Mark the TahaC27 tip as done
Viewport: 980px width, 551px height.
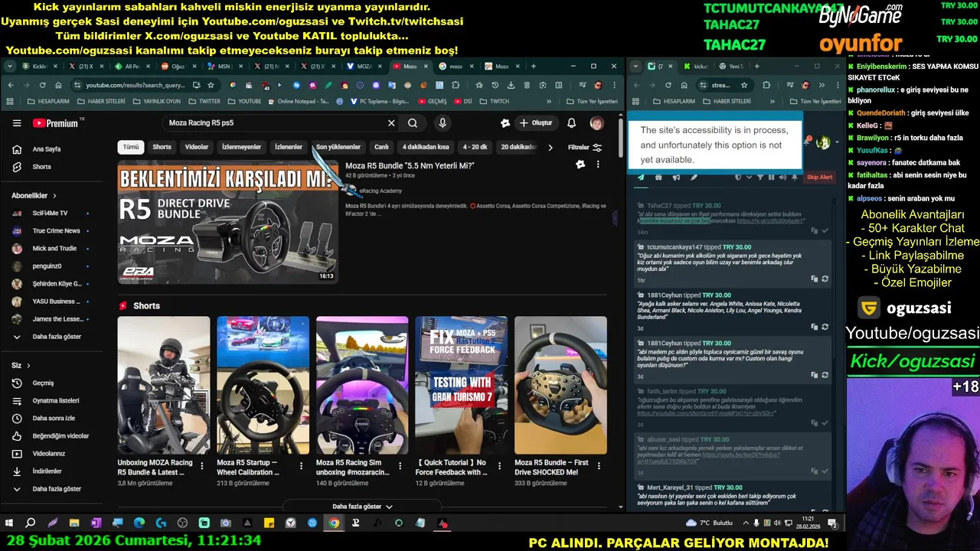pos(825,230)
